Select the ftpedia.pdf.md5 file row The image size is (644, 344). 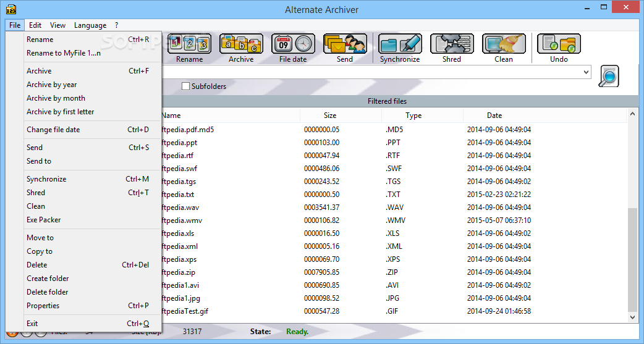click(x=394, y=130)
